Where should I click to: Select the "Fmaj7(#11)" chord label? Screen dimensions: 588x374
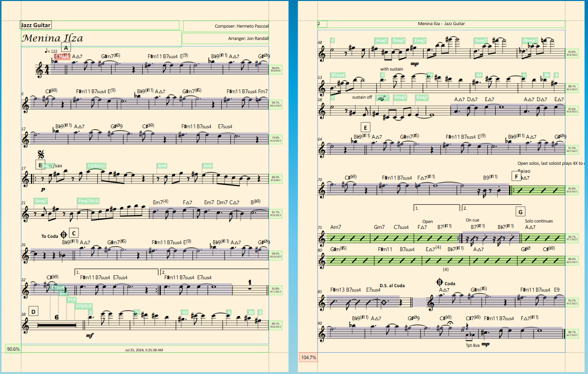coord(88,201)
